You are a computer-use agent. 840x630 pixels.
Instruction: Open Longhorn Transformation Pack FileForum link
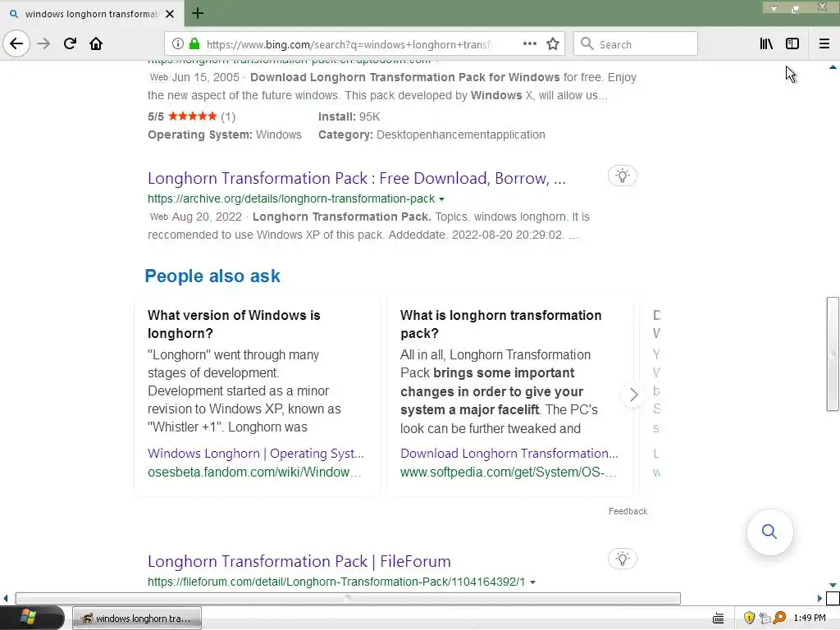[x=299, y=561]
